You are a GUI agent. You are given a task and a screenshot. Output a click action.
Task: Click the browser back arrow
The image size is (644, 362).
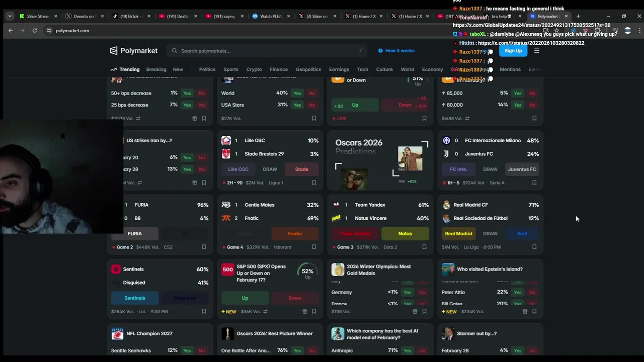click(x=11, y=31)
